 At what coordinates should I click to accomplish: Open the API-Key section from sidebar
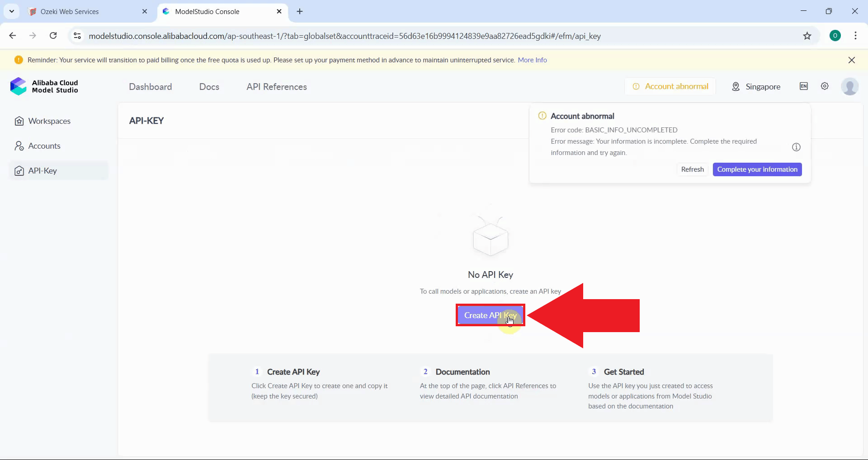coord(42,170)
